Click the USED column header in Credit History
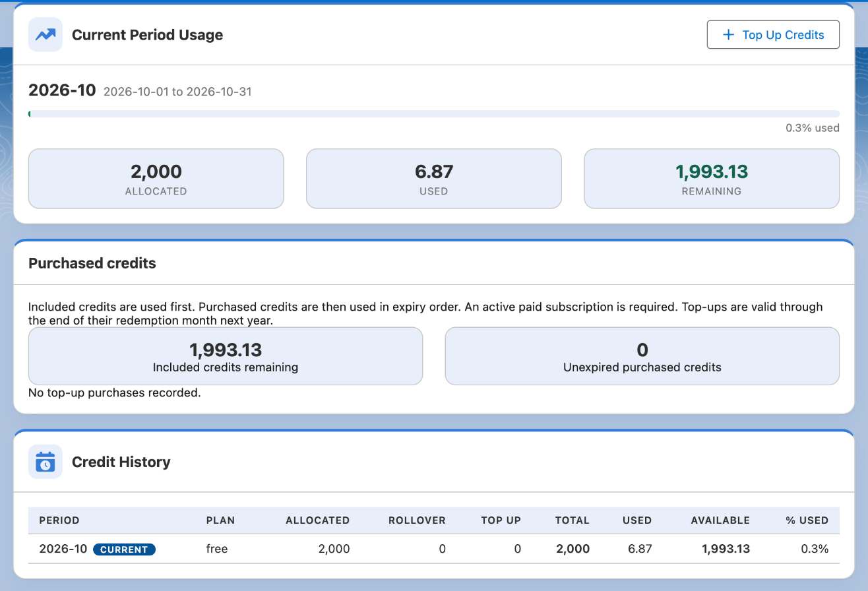 click(637, 520)
